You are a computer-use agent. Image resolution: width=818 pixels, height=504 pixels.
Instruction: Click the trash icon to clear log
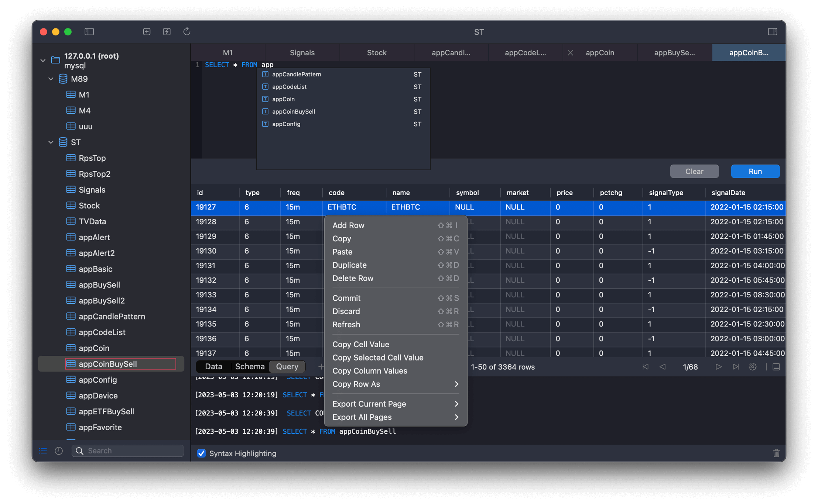[x=776, y=453]
